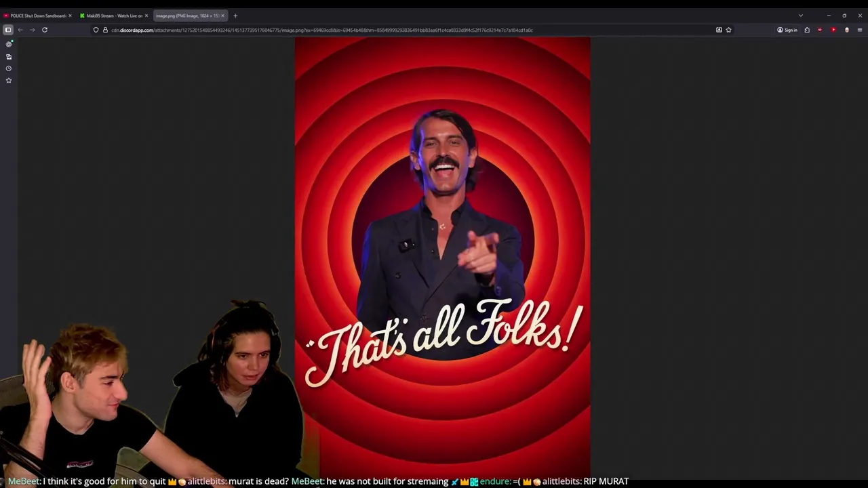
Task: Open the Extensions puzzle icon
Action: point(807,30)
